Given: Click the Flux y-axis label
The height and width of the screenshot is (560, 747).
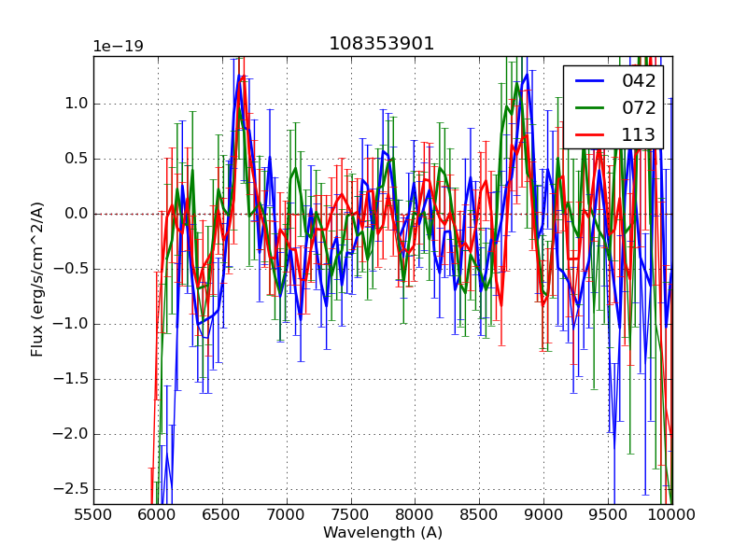Looking at the screenshot, I should 37,280.
